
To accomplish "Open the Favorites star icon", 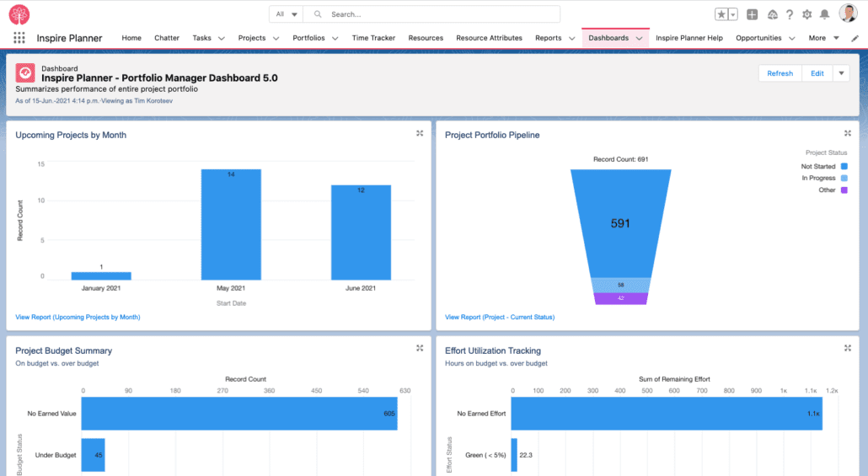I will point(721,14).
